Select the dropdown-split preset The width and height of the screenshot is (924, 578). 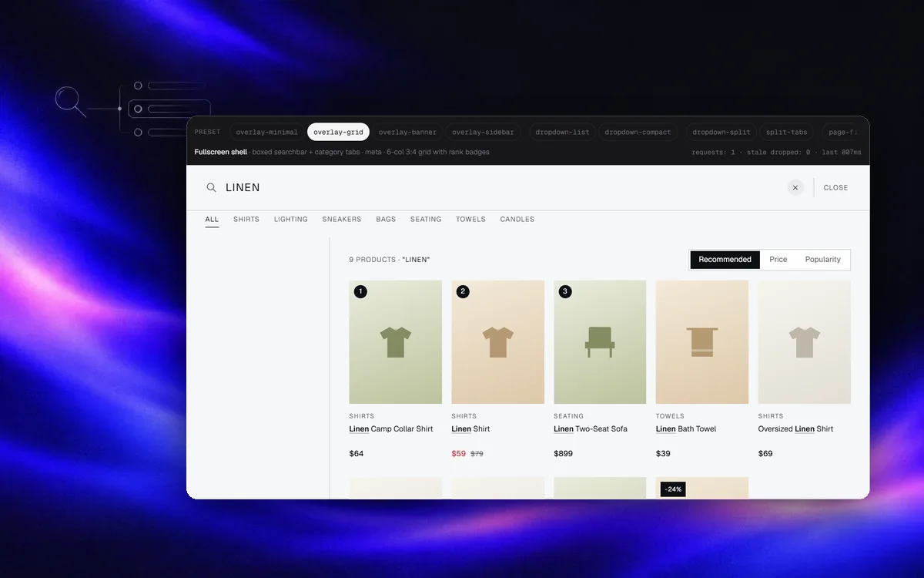721,132
